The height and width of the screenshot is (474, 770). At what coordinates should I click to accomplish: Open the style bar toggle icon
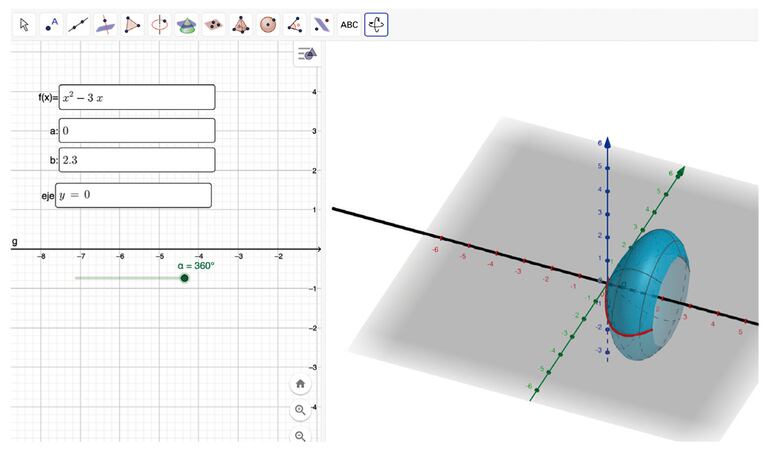tap(307, 53)
